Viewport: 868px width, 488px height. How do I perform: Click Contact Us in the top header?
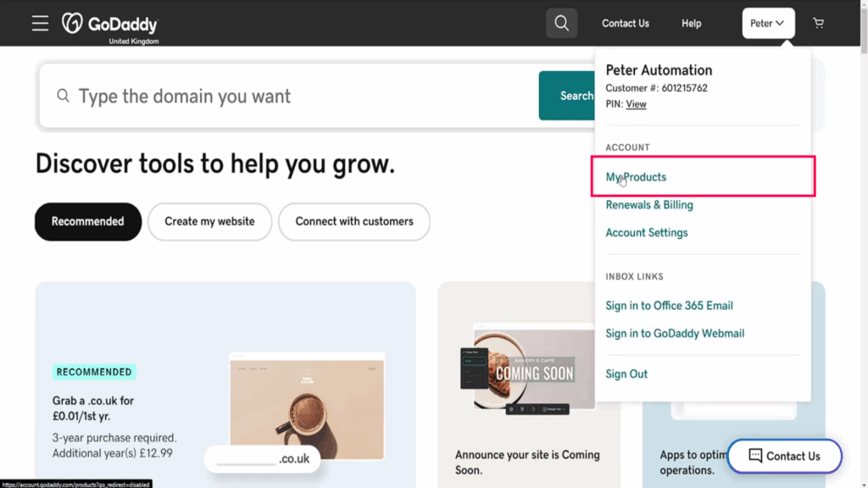pyautogui.click(x=626, y=24)
